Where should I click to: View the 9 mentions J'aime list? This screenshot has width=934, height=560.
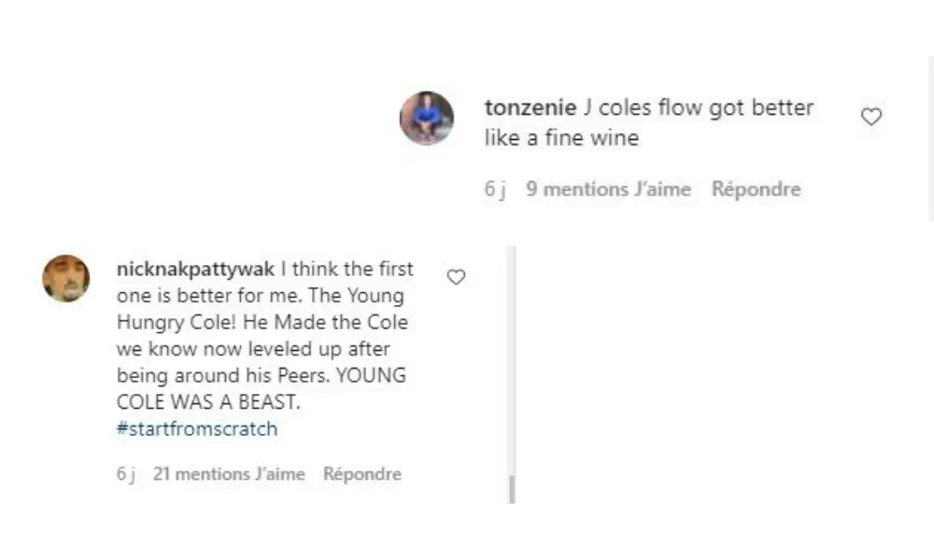click(x=608, y=189)
